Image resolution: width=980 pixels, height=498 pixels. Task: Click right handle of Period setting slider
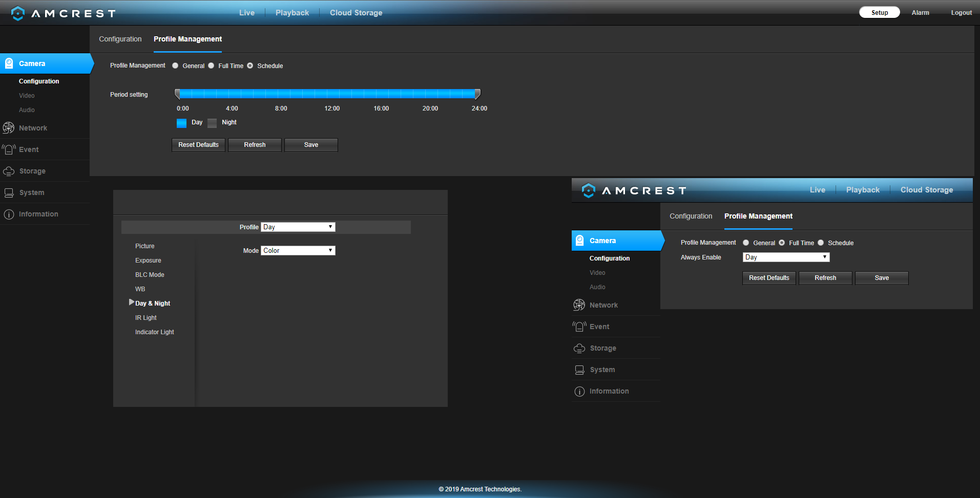477,94
